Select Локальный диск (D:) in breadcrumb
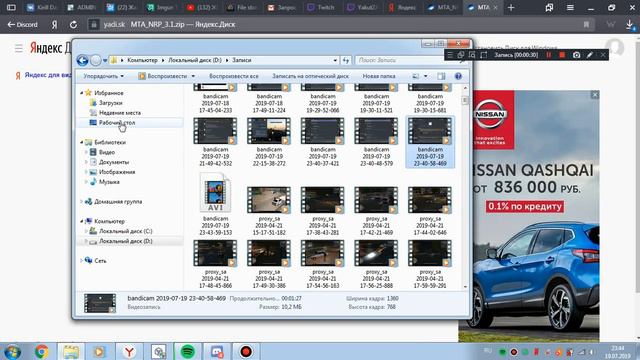Viewport: 640px width, 360px height. click(195, 60)
